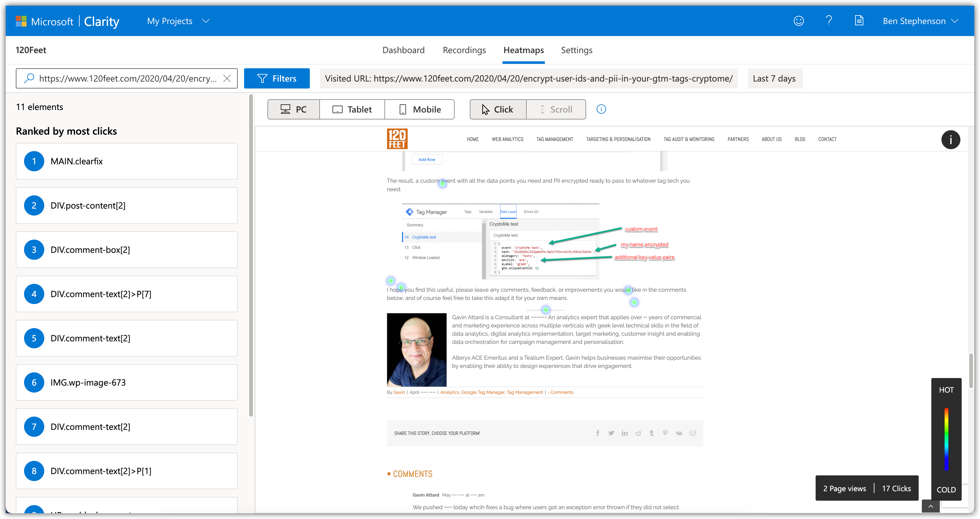Click the Gavin author link
The width and height of the screenshot is (980, 519).
pos(399,392)
